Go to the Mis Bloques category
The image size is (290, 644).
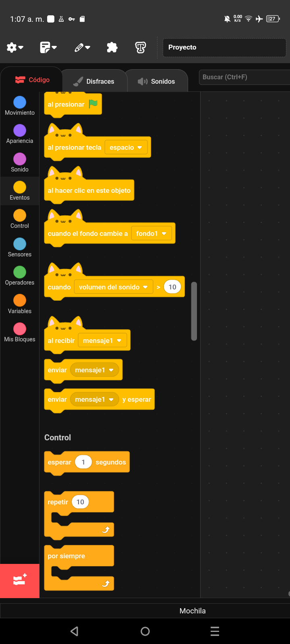(20, 332)
